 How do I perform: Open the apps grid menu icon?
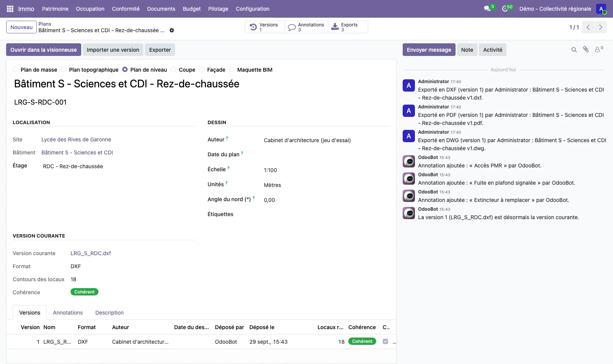coord(10,9)
